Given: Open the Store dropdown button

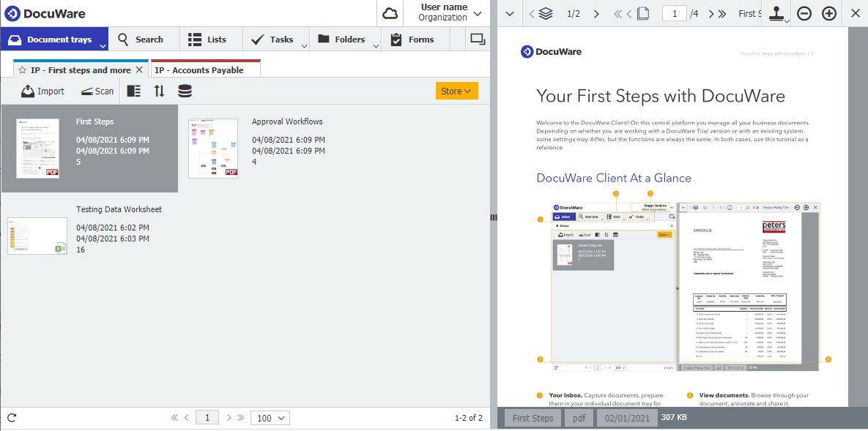Looking at the screenshot, I should (456, 90).
